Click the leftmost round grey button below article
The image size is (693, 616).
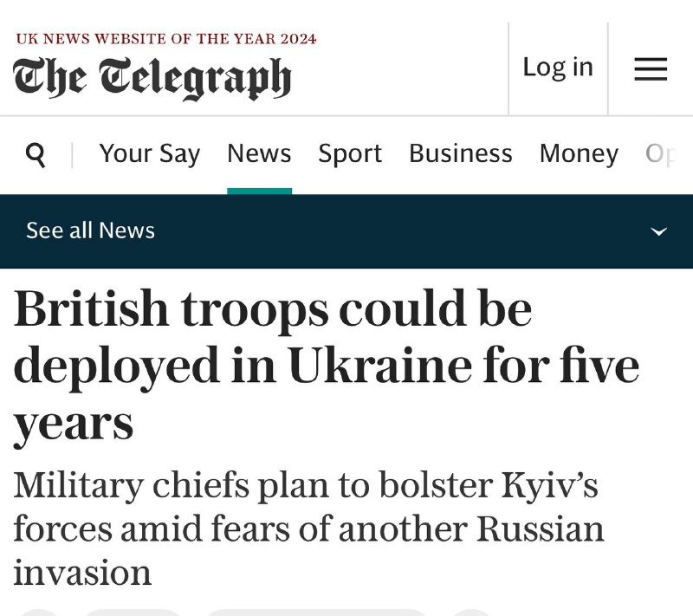pos(40,613)
